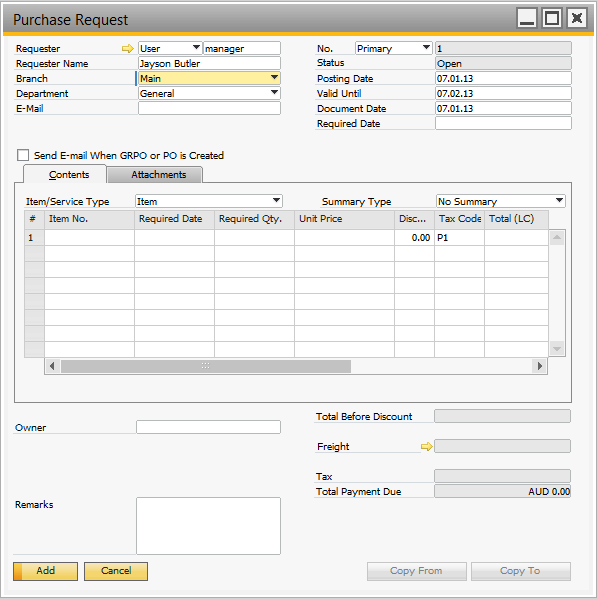Viewport: 597px width, 599px height.
Task: Click the yellow link arrow next to Requester
Action: pyautogui.click(x=128, y=49)
